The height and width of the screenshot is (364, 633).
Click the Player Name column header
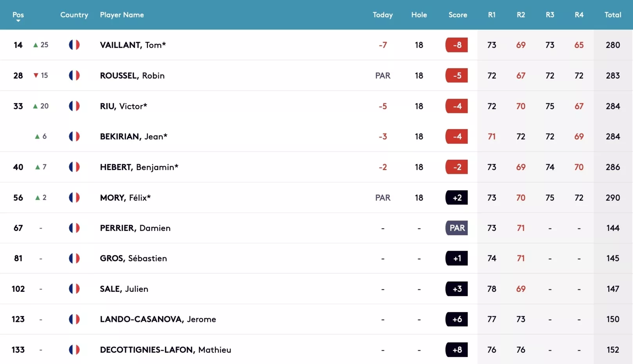click(x=122, y=15)
